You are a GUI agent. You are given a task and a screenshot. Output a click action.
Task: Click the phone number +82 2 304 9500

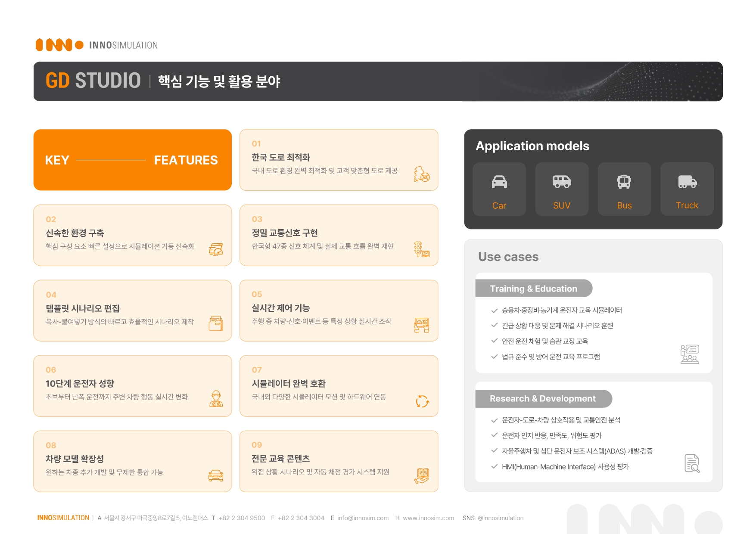tap(242, 518)
